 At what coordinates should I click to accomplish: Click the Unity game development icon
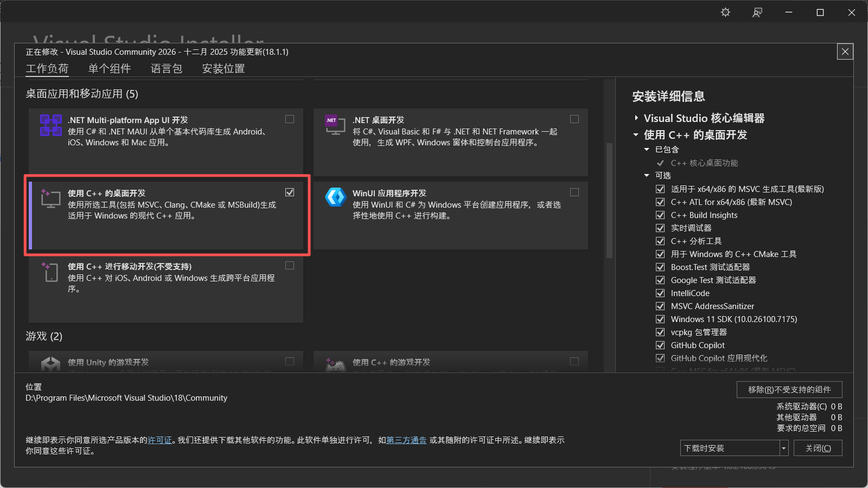[50, 364]
